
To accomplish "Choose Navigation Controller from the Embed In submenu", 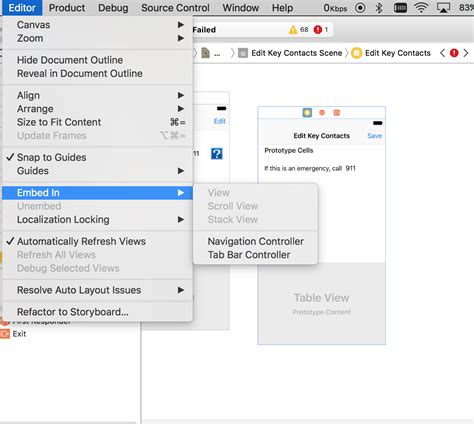I will click(x=256, y=241).
